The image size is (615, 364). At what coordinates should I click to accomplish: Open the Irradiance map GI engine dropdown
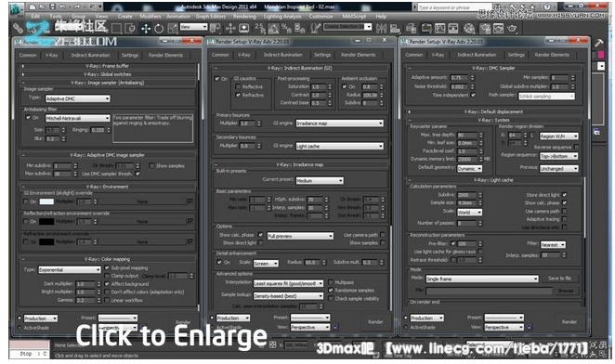click(x=339, y=123)
